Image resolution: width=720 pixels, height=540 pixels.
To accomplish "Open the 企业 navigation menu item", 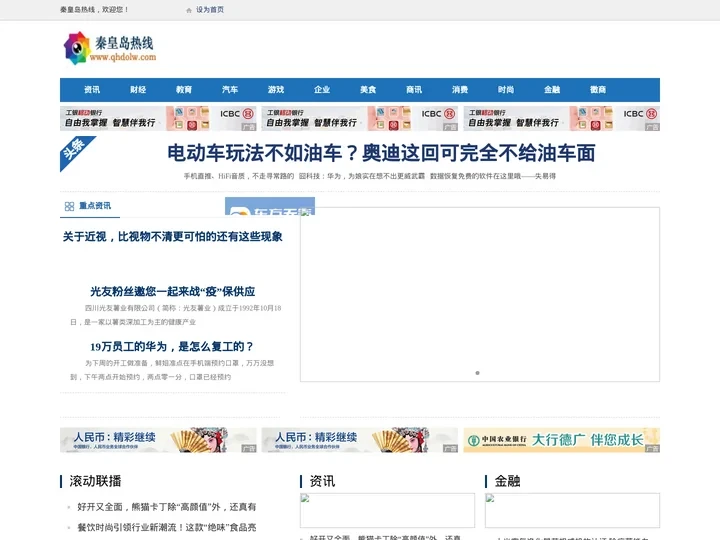I will (x=322, y=90).
